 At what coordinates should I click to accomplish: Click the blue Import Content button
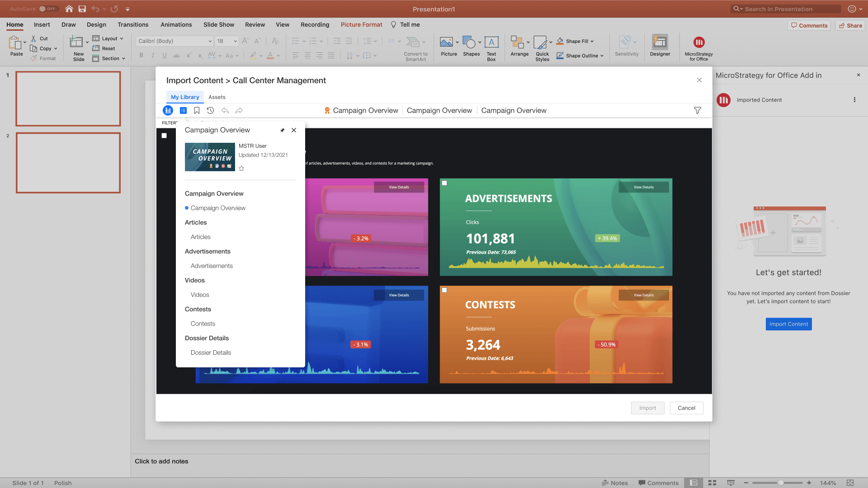click(x=788, y=324)
